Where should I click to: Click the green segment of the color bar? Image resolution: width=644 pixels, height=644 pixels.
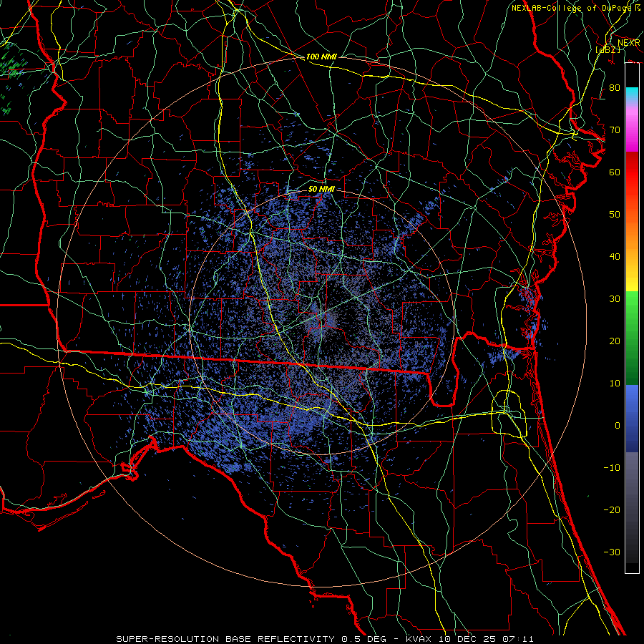[x=632, y=337]
